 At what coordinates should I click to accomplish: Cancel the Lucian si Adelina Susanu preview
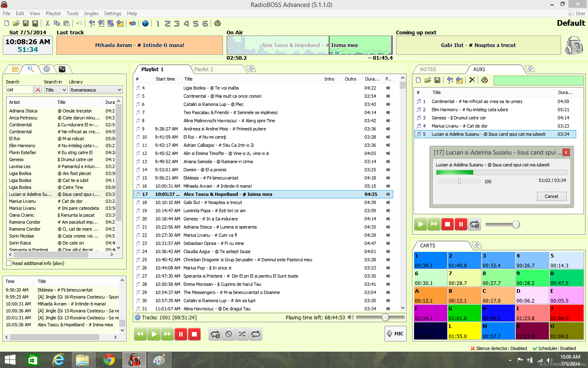click(551, 196)
